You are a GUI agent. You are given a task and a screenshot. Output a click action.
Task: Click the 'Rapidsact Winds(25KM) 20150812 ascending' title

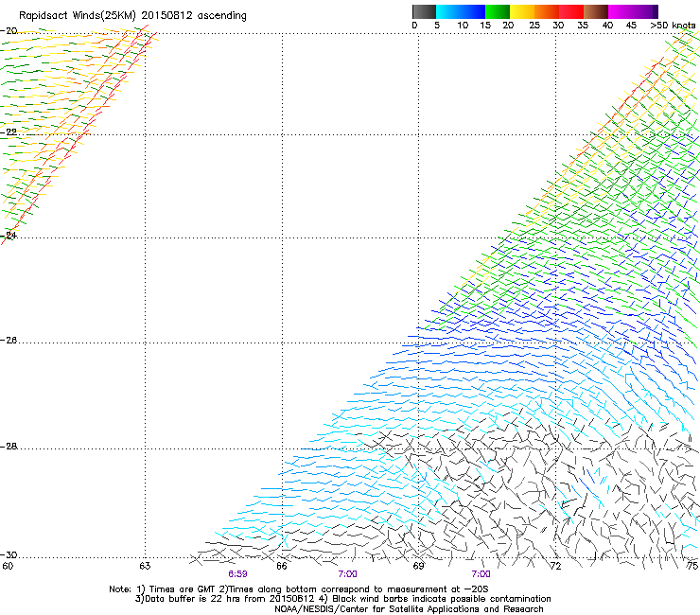pos(132,16)
